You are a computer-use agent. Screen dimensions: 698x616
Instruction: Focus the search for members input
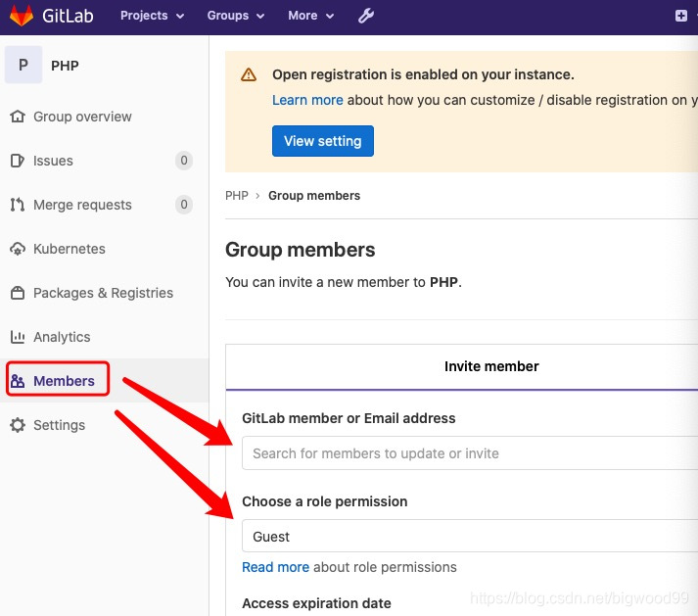[470, 453]
